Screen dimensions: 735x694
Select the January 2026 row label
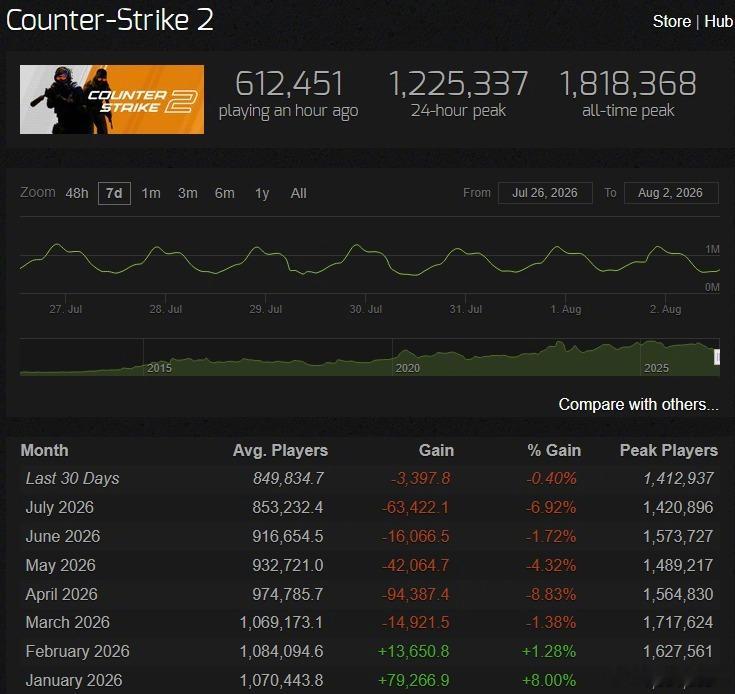point(74,680)
